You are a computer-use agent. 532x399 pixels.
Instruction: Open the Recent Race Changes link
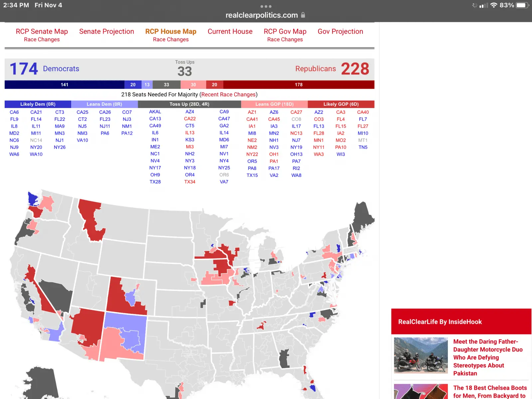pyautogui.click(x=228, y=94)
